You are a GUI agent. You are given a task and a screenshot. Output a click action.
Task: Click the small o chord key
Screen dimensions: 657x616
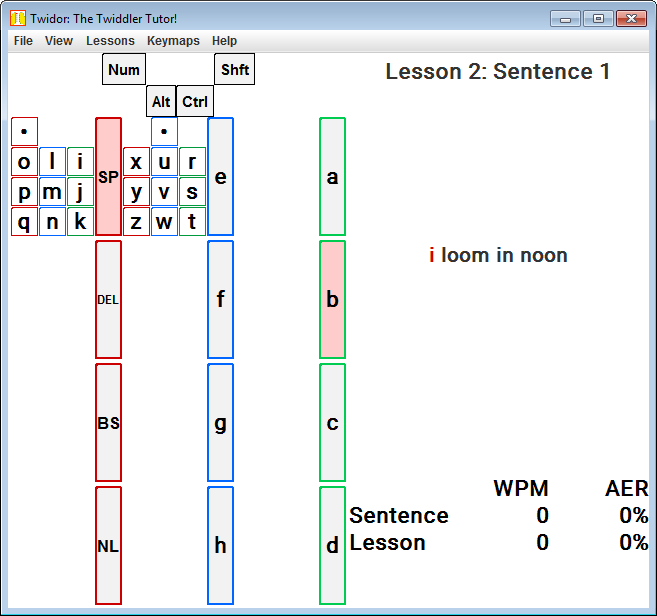click(x=24, y=161)
